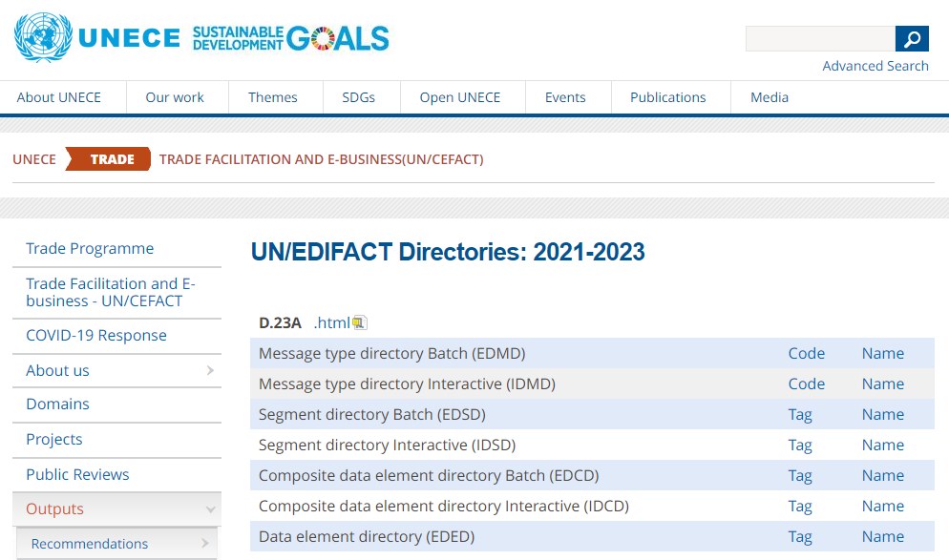
Task: Open Code link for EDMD row
Action: (x=806, y=353)
